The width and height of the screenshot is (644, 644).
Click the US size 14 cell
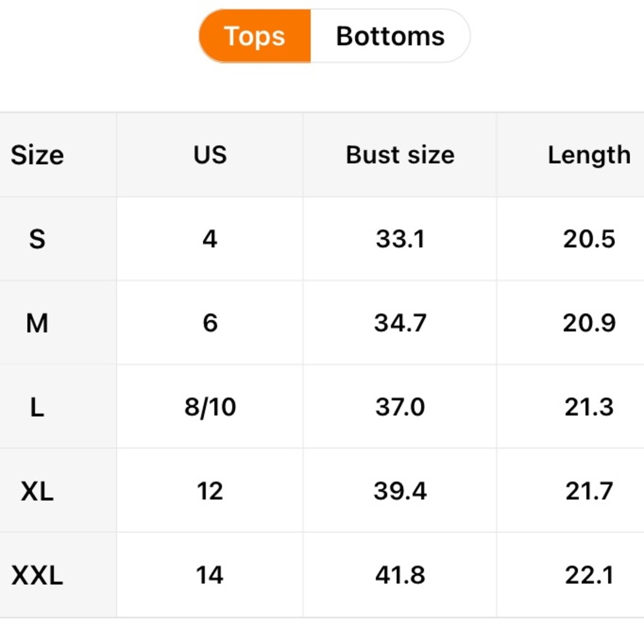pyautogui.click(x=210, y=575)
